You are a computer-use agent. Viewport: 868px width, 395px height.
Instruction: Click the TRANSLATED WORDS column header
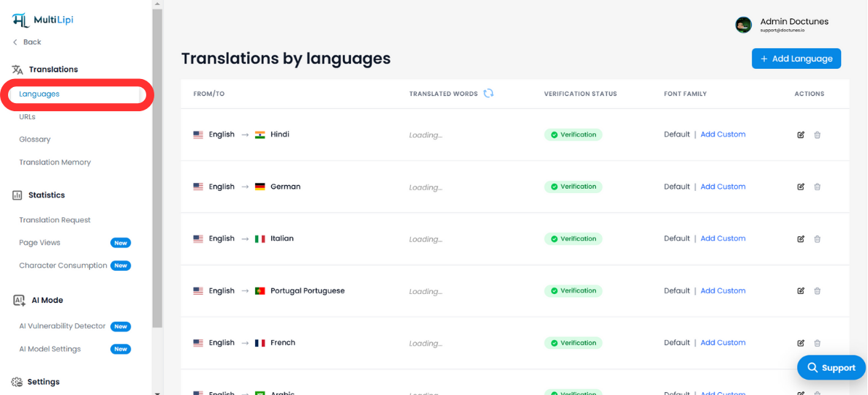[x=443, y=94]
